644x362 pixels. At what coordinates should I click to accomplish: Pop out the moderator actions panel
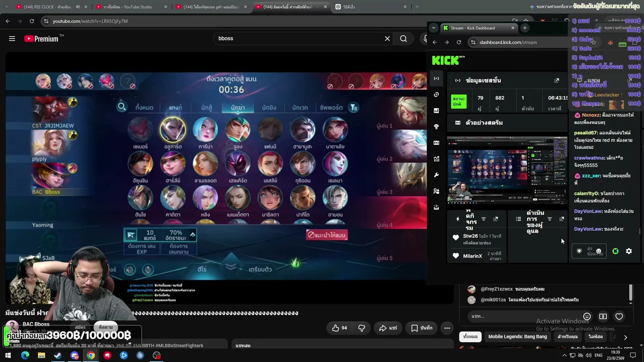coord(561,219)
